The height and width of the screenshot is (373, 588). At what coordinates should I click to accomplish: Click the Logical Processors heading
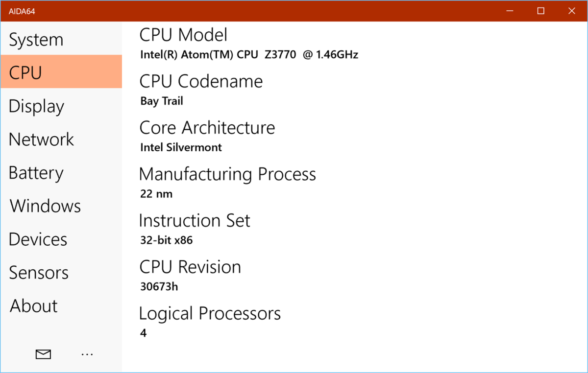(210, 313)
